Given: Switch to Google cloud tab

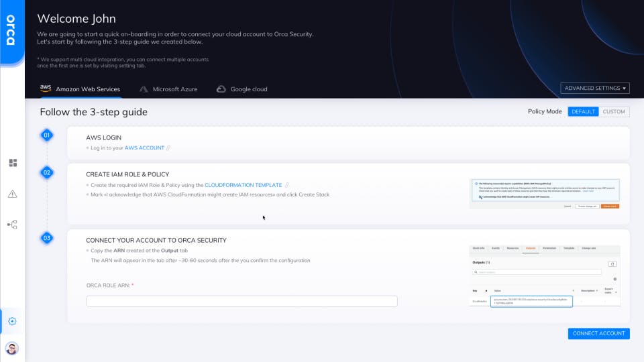Looking at the screenshot, I should [x=242, y=89].
